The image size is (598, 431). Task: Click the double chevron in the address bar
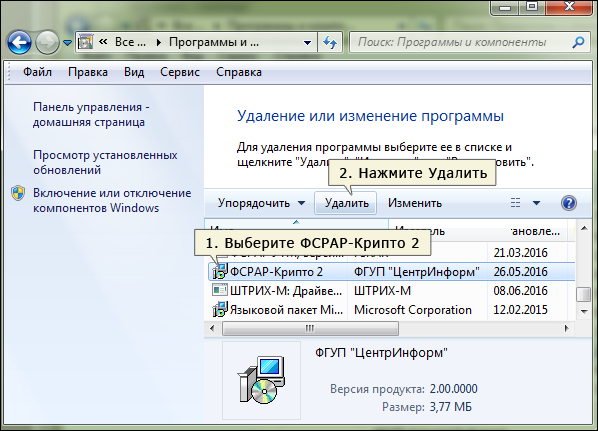(x=103, y=42)
